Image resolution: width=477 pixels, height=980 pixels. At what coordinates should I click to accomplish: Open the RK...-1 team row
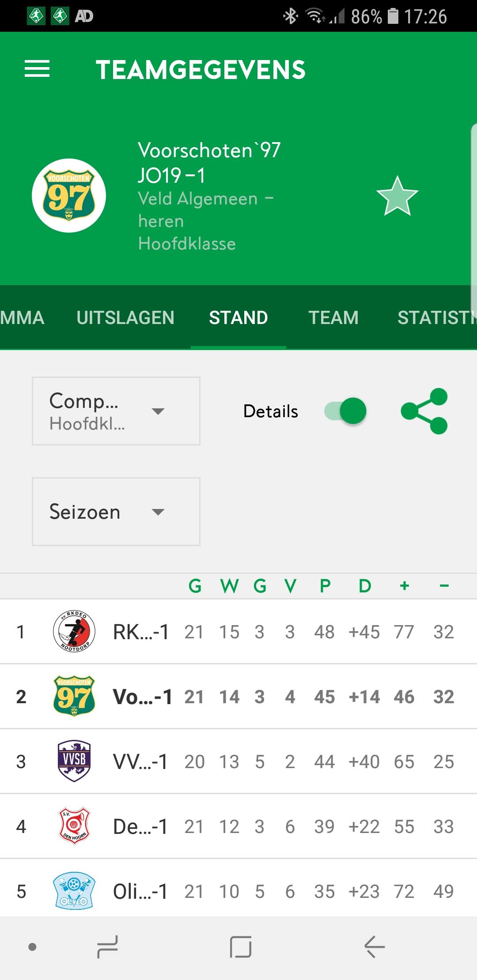tap(238, 632)
